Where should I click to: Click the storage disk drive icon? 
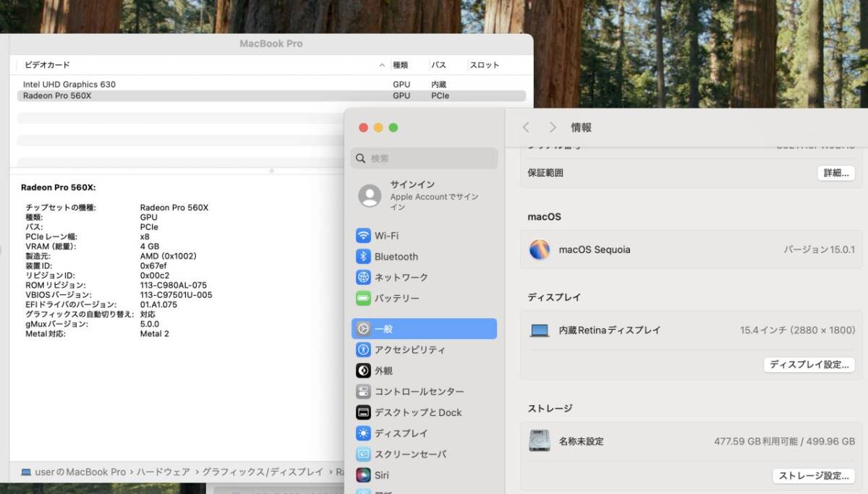click(540, 440)
